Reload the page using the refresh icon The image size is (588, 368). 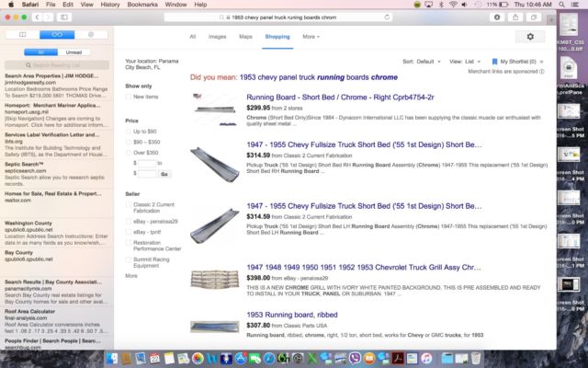pyautogui.click(x=387, y=17)
